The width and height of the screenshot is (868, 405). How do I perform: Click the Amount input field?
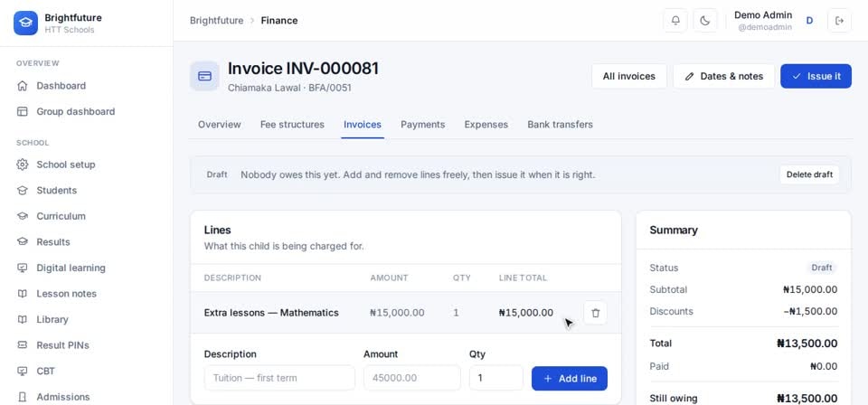click(x=412, y=378)
